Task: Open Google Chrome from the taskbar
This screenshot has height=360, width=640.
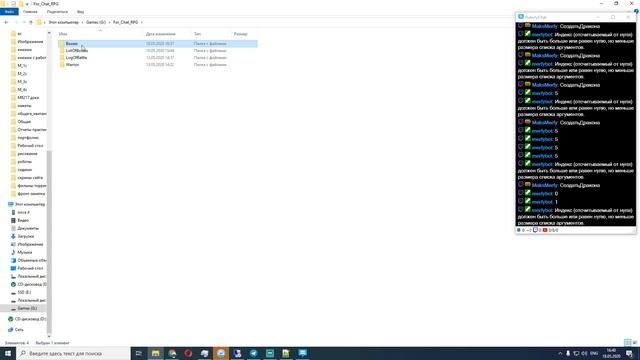Action: pos(172,353)
